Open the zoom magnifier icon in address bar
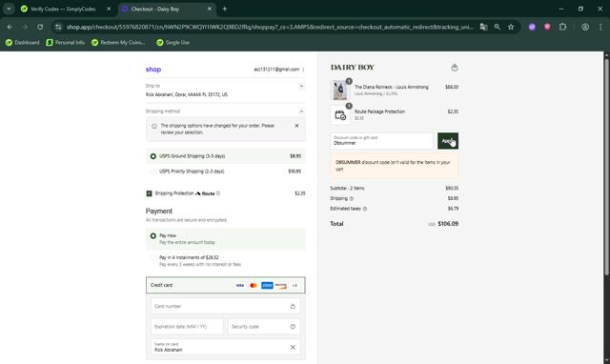The image size is (610, 364). click(x=498, y=27)
